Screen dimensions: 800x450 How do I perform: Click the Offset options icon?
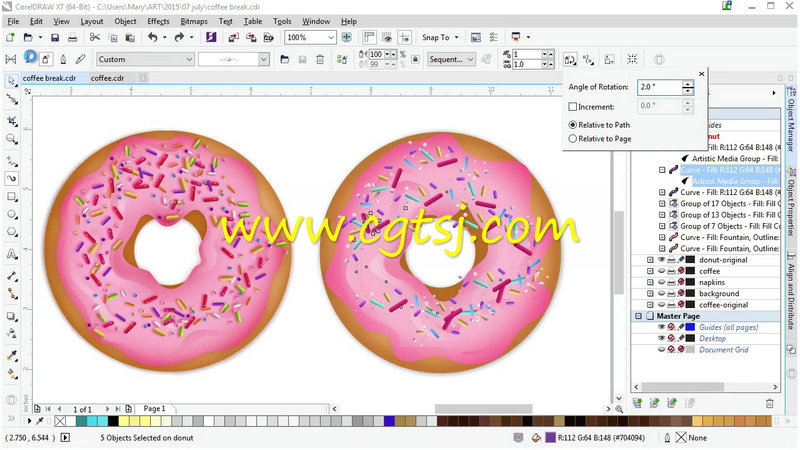(x=588, y=60)
